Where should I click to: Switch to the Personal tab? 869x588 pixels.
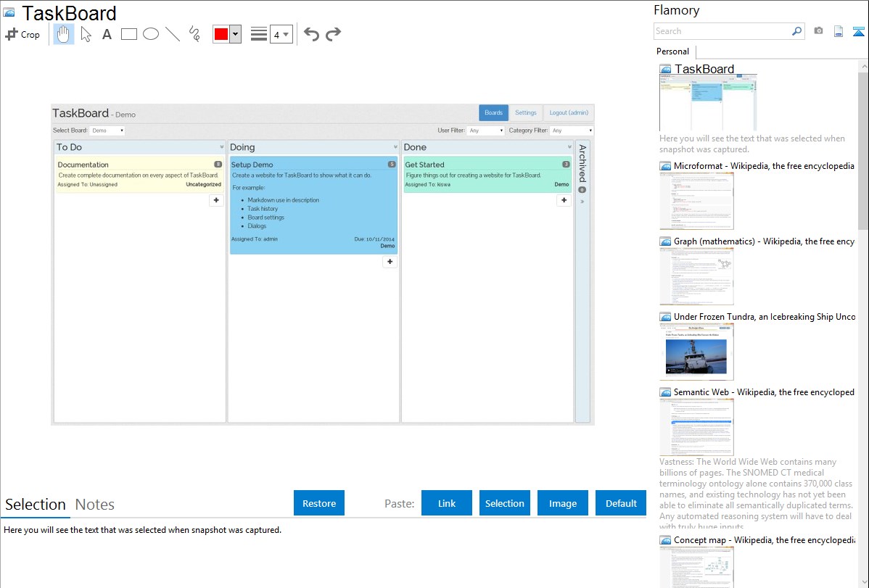[673, 51]
